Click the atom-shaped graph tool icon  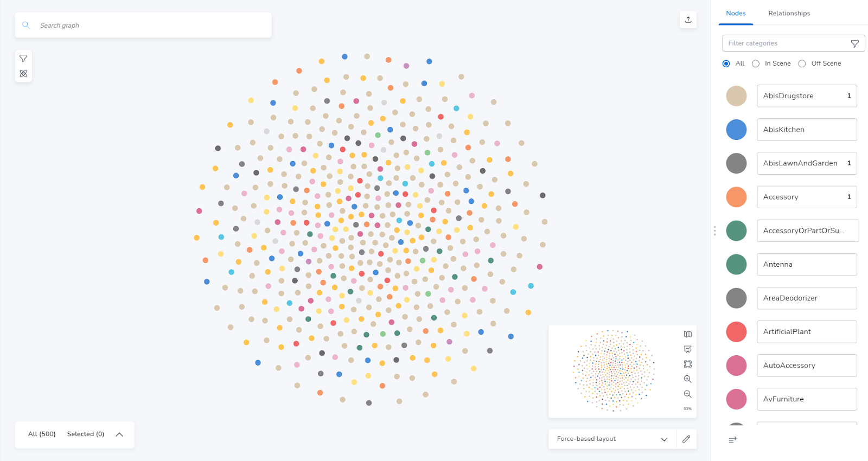(23, 74)
